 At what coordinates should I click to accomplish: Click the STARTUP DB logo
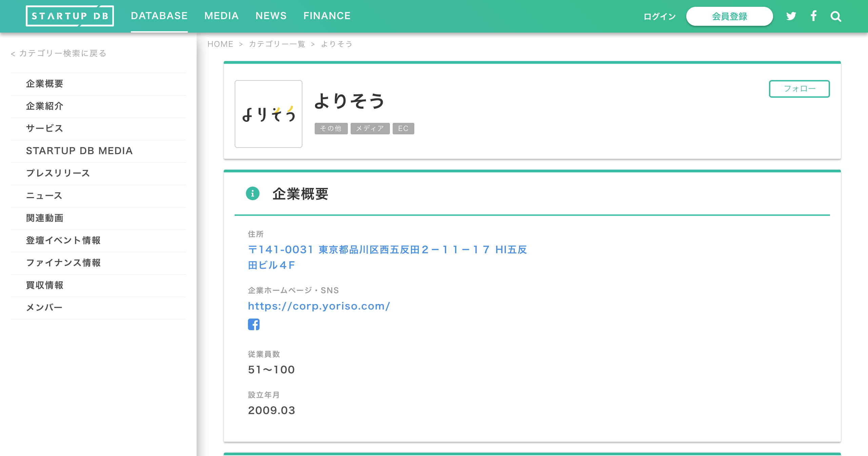pyautogui.click(x=70, y=16)
